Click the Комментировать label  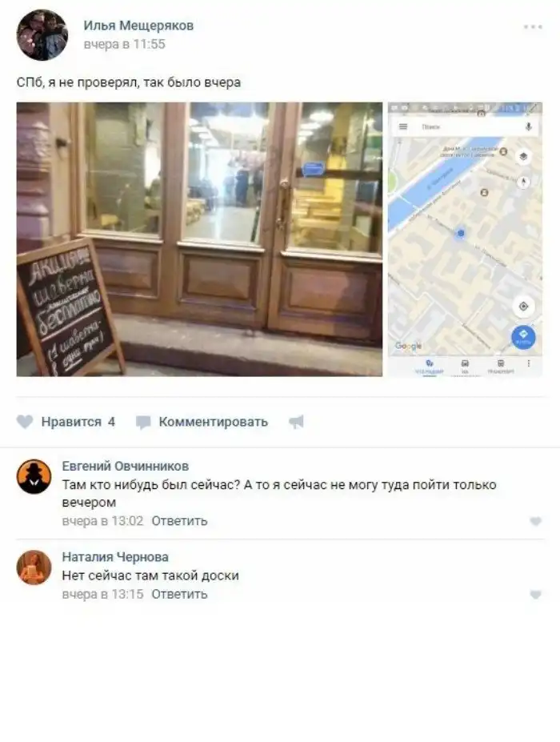pyautogui.click(x=214, y=422)
